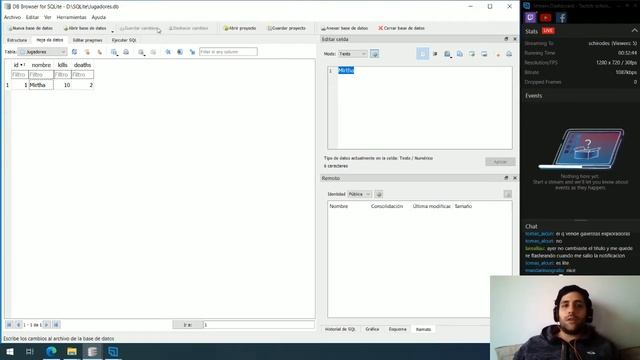
Task: Float the Editar celda panel
Action: tap(506, 39)
